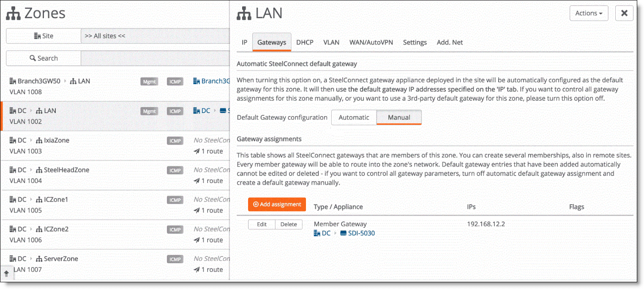This screenshot has width=644, height=289.
Task: Click the zone icon beside SteelHeadZone
Action: 39,170
